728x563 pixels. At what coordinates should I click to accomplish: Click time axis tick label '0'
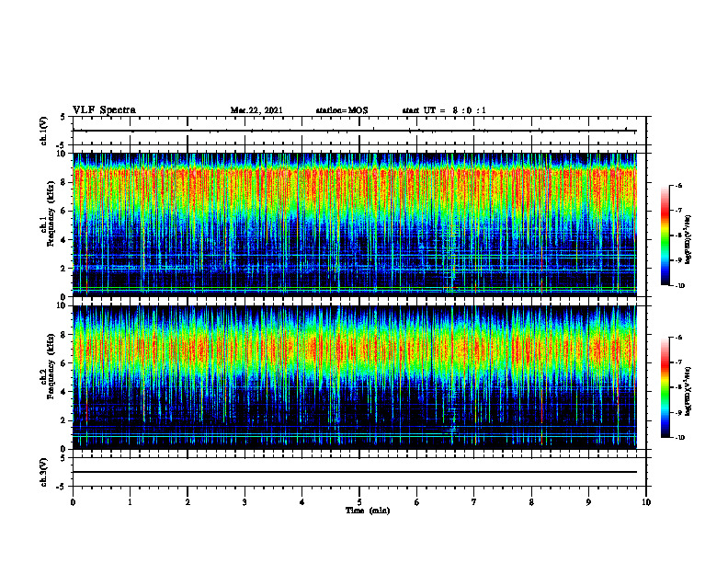click(73, 502)
